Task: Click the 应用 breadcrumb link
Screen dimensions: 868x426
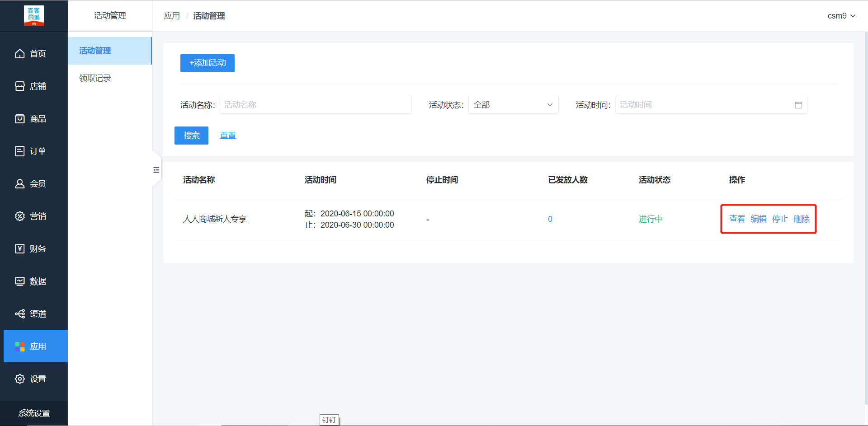Action: (x=172, y=16)
